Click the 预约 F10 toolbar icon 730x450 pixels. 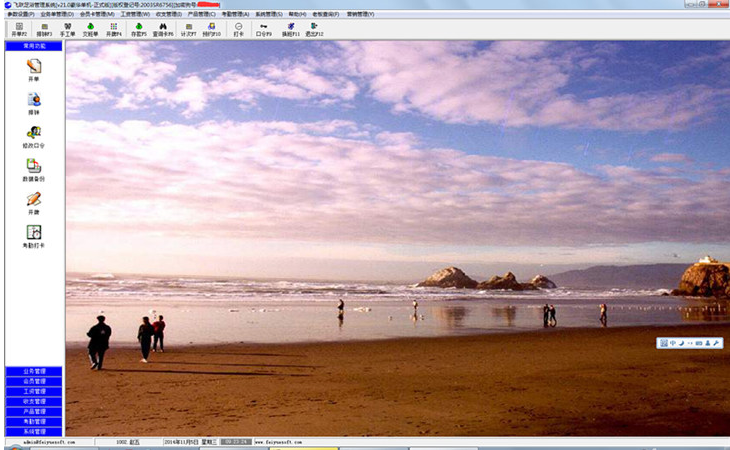[211, 29]
